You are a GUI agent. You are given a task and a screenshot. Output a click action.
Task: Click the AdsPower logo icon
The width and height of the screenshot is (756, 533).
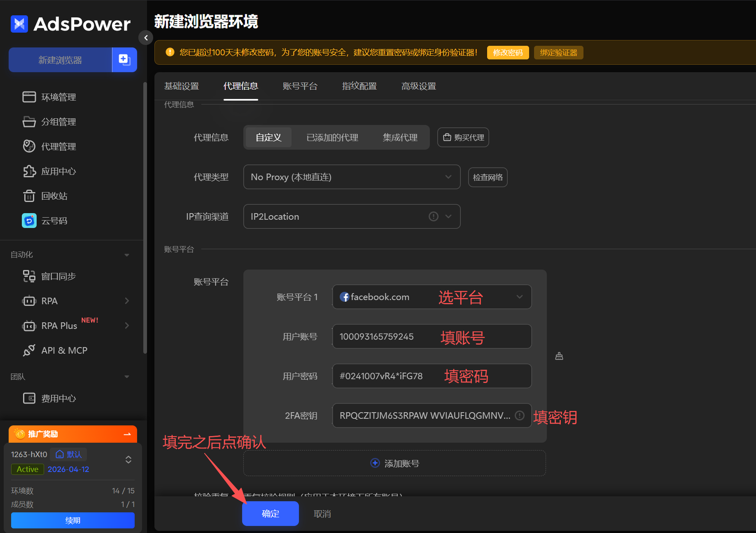coord(19,24)
